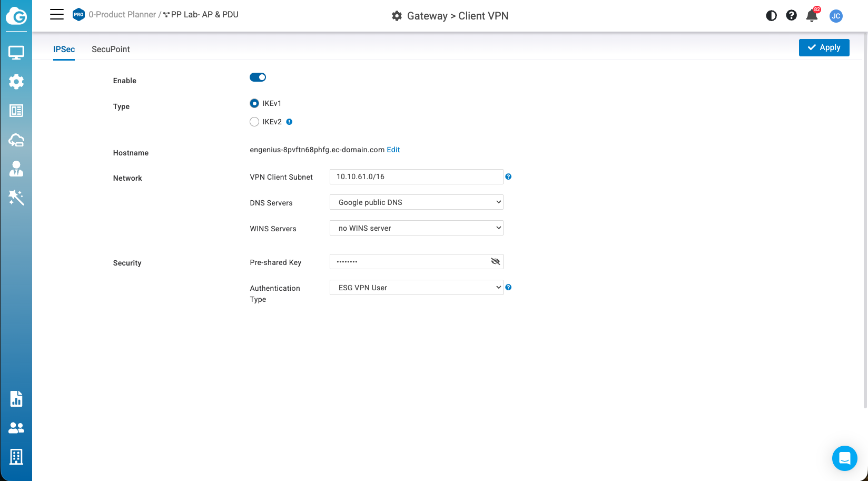Click the notification bell icon
868x481 pixels.
tap(812, 16)
